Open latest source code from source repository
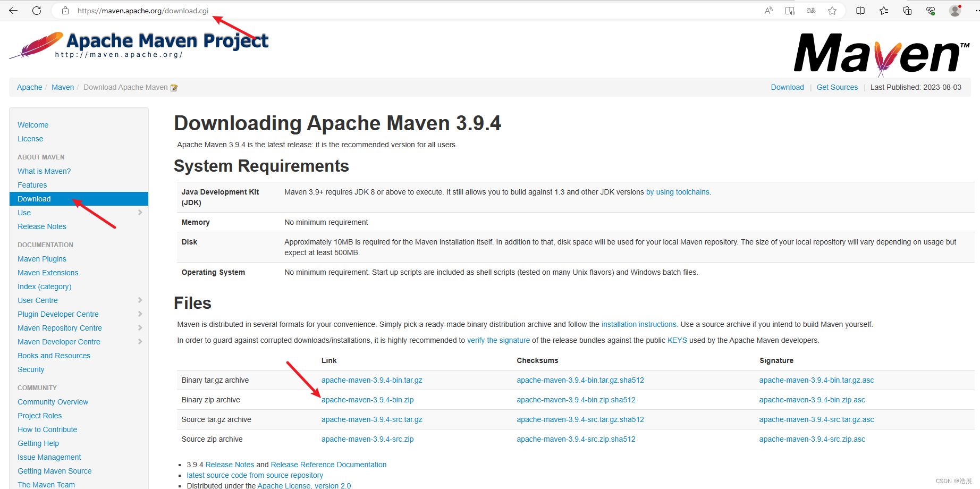This screenshot has width=980, height=489. coord(255,475)
